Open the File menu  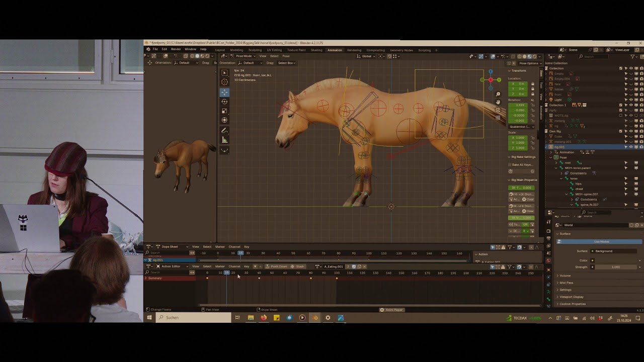tap(155, 49)
